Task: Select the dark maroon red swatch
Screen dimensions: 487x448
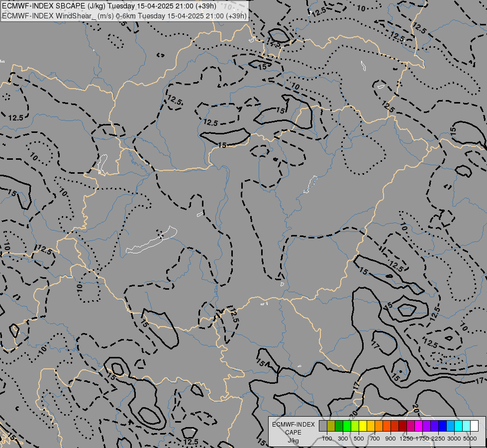Action: click(402, 426)
